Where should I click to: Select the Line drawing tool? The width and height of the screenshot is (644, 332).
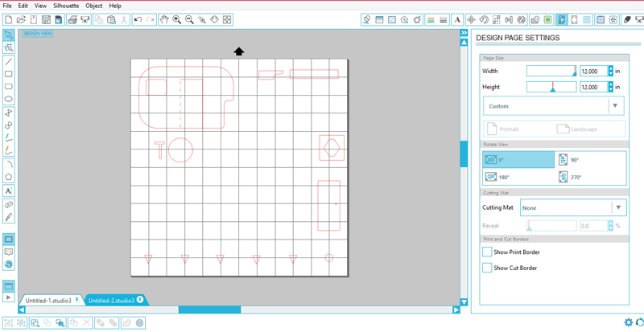[8, 60]
